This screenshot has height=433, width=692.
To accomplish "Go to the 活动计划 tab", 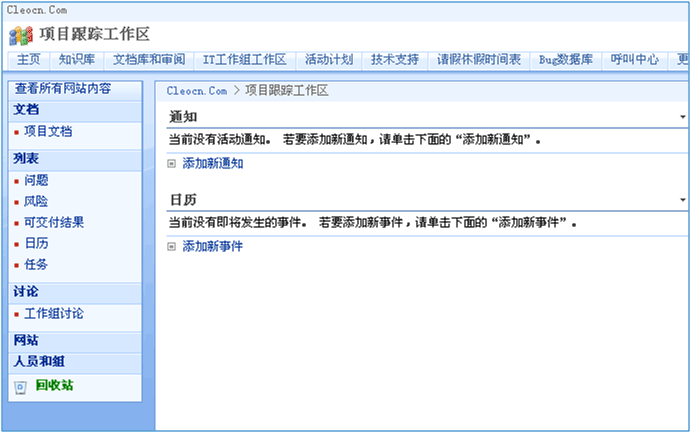I will point(329,60).
